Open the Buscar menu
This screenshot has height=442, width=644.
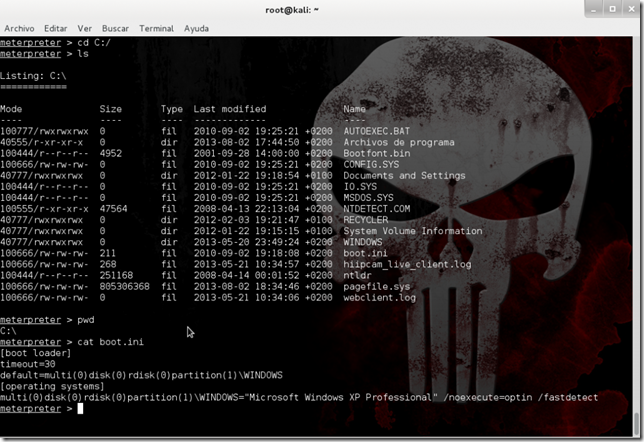pos(115,28)
